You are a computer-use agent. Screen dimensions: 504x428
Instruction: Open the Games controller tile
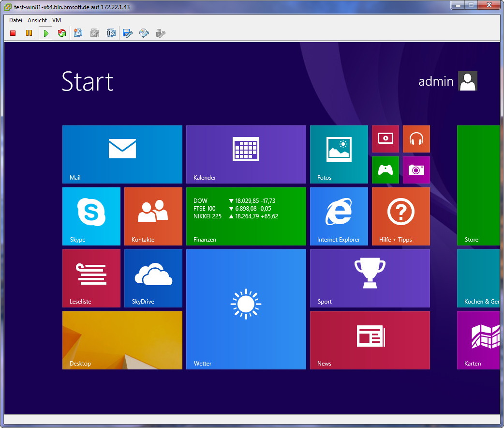click(385, 170)
